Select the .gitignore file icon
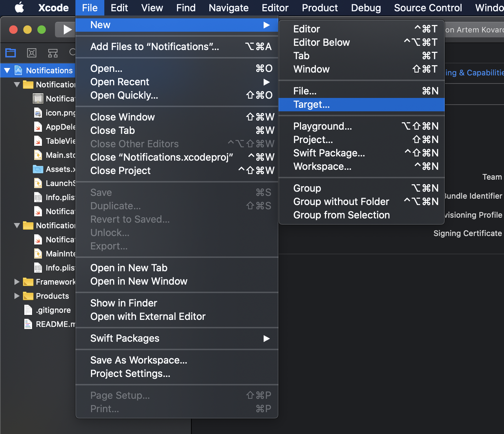The height and width of the screenshot is (434, 504). (28, 310)
